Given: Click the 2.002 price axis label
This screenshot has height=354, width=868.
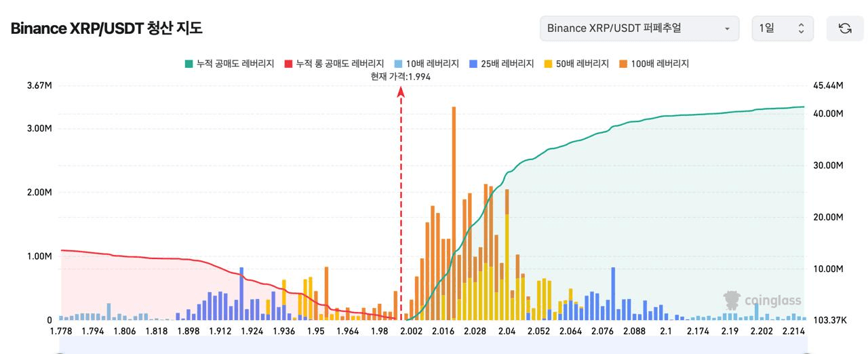Looking at the screenshot, I should (412, 331).
